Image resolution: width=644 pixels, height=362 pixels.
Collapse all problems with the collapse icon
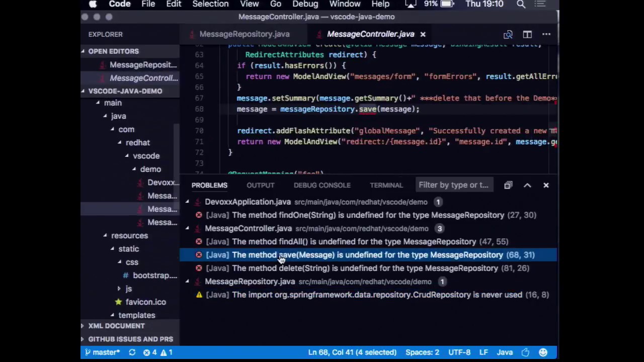(x=508, y=185)
